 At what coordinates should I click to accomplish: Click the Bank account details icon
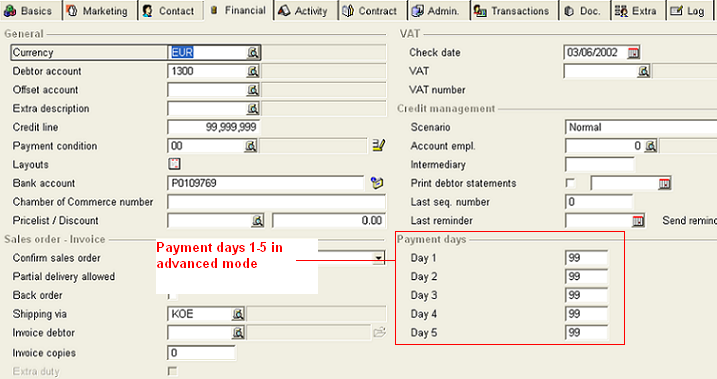pyautogui.click(x=377, y=183)
